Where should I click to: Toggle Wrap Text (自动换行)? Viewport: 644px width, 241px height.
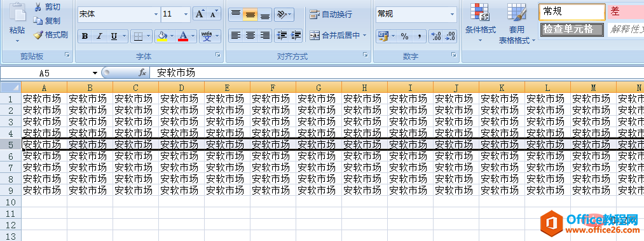(331, 15)
